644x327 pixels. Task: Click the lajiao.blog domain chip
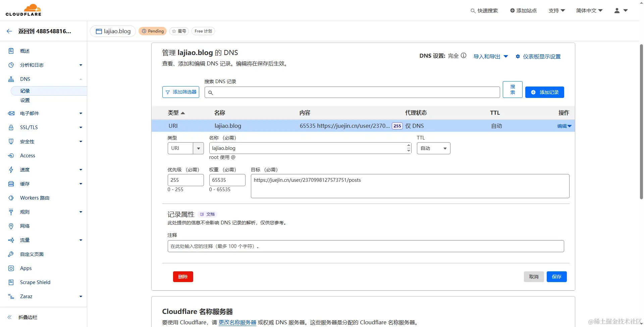(113, 31)
